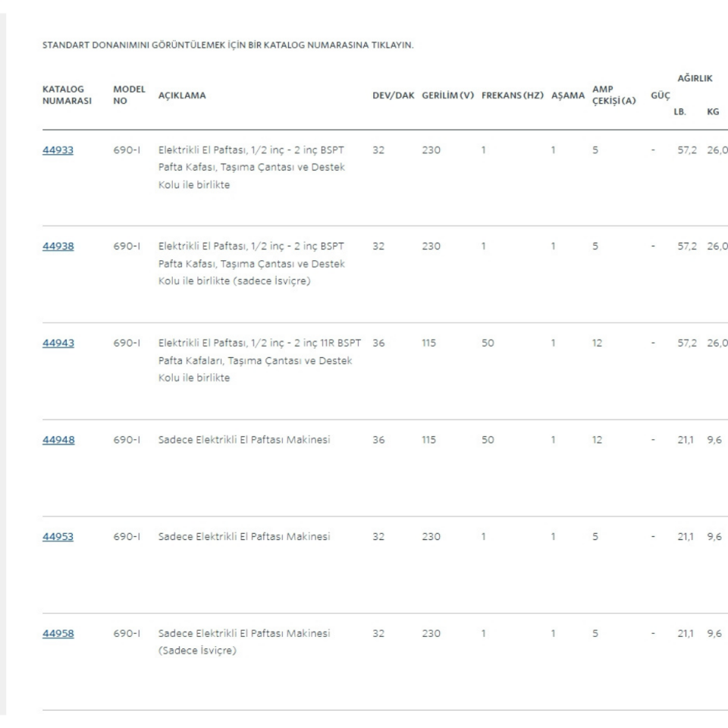Open catalog number 44948 details
The image size is (728, 728).
[58, 441]
